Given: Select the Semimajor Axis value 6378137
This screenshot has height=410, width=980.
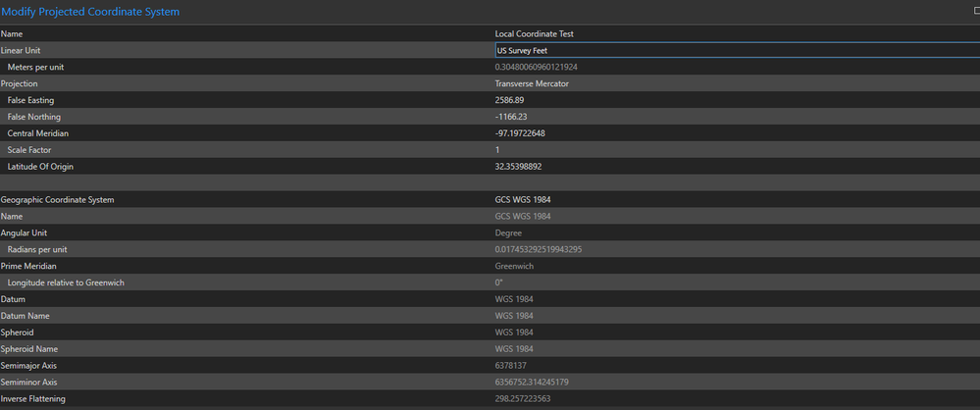Looking at the screenshot, I should pyautogui.click(x=511, y=366).
